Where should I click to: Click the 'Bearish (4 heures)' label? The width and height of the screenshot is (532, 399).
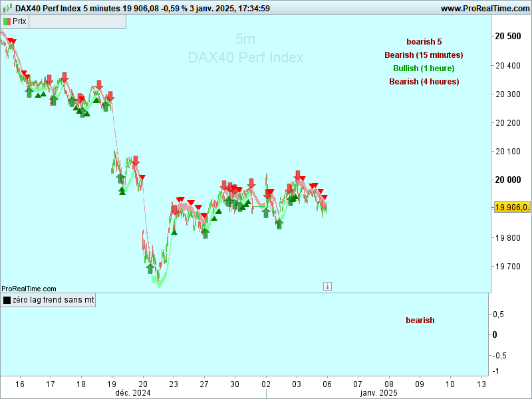pyautogui.click(x=424, y=81)
